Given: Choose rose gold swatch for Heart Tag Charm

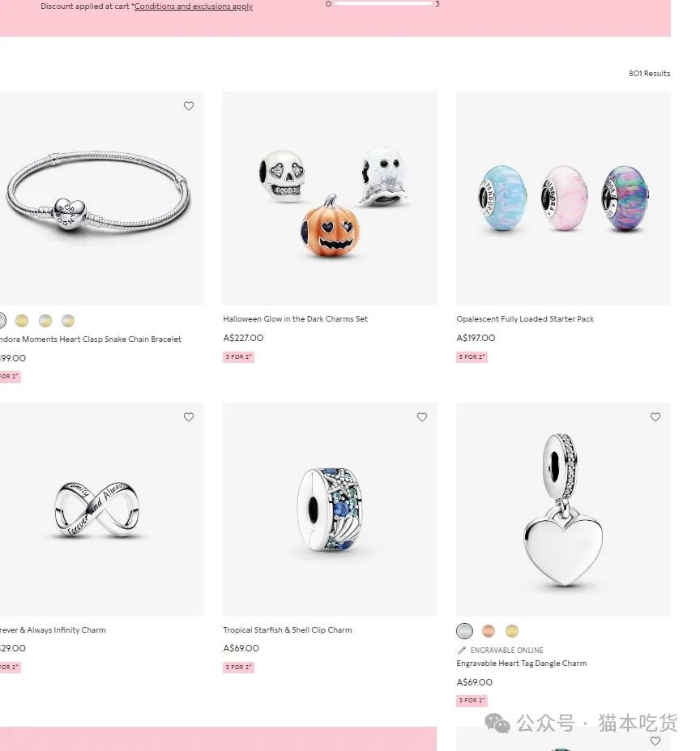Looking at the screenshot, I should pyautogui.click(x=489, y=631).
